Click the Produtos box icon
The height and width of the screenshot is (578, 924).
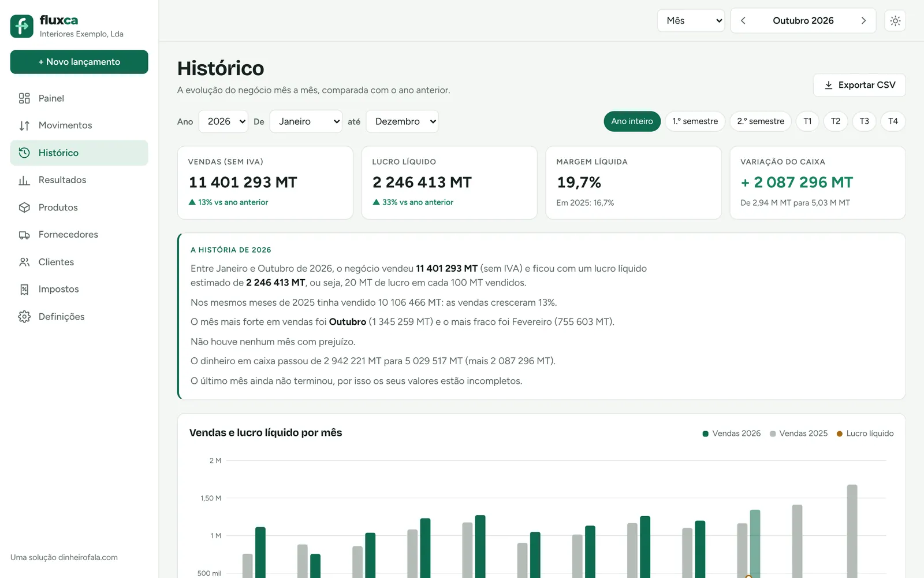pos(24,208)
